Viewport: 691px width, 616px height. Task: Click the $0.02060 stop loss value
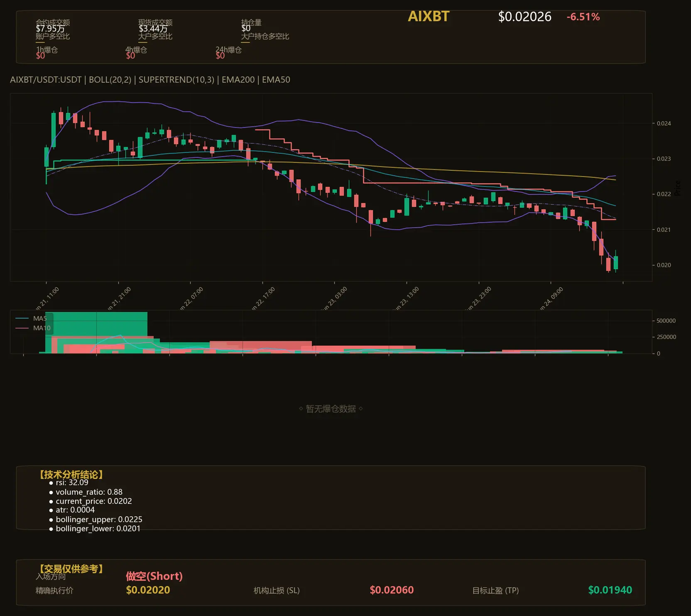pyautogui.click(x=392, y=590)
